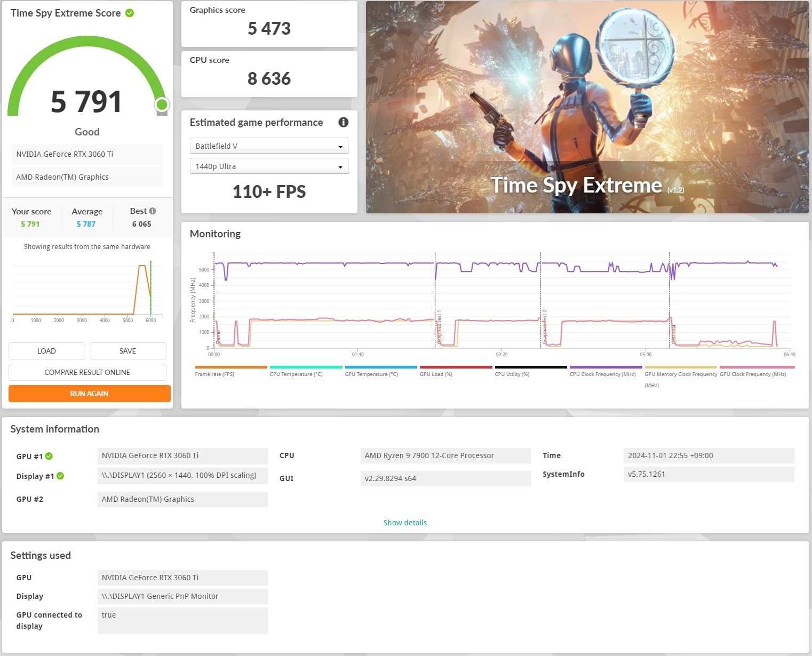The height and width of the screenshot is (656, 812).
Task: Click the Monitoring section heading
Action: [x=215, y=234]
